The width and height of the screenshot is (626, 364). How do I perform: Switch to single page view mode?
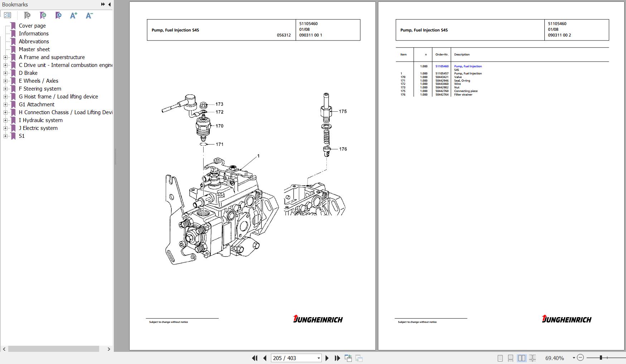point(500,358)
